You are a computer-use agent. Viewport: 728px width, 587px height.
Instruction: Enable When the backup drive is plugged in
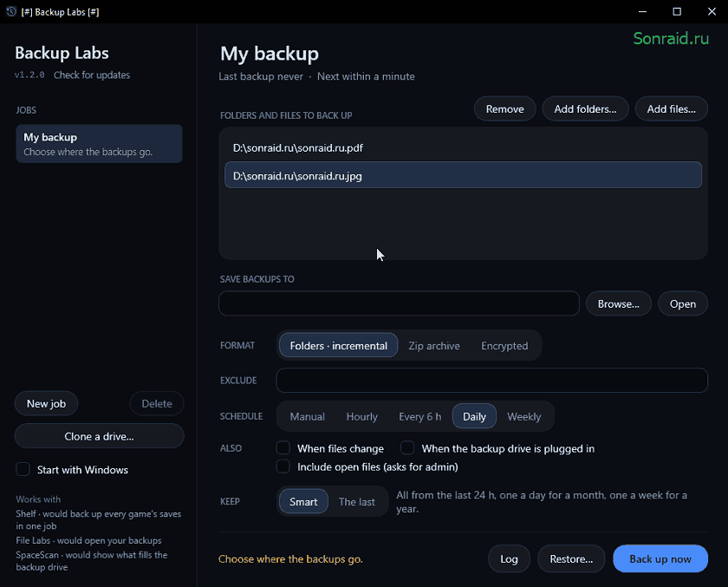click(x=407, y=447)
